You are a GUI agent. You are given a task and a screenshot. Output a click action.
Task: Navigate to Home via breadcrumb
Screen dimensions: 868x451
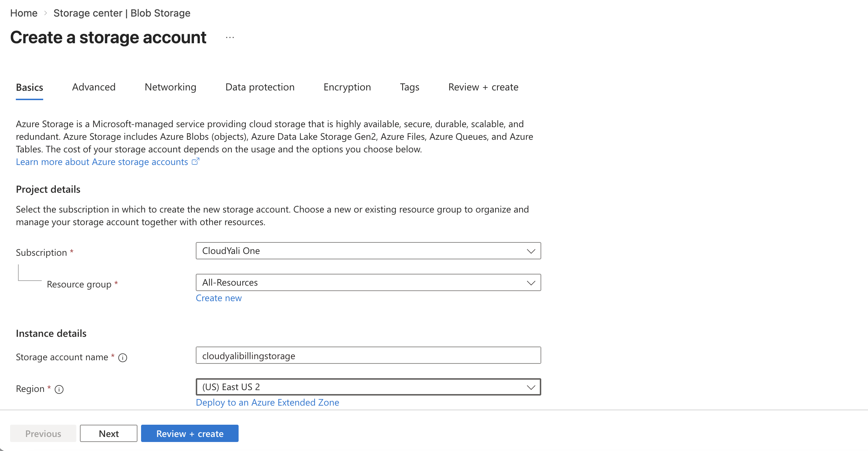(x=24, y=13)
